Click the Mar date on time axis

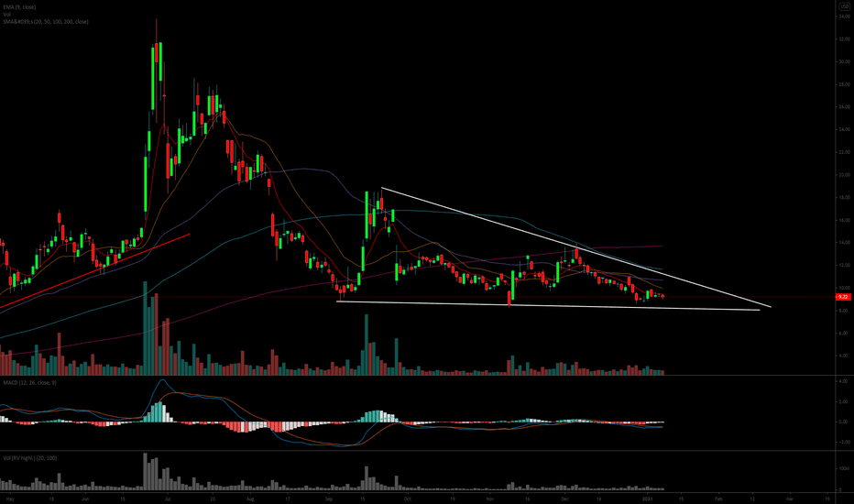tap(790, 499)
